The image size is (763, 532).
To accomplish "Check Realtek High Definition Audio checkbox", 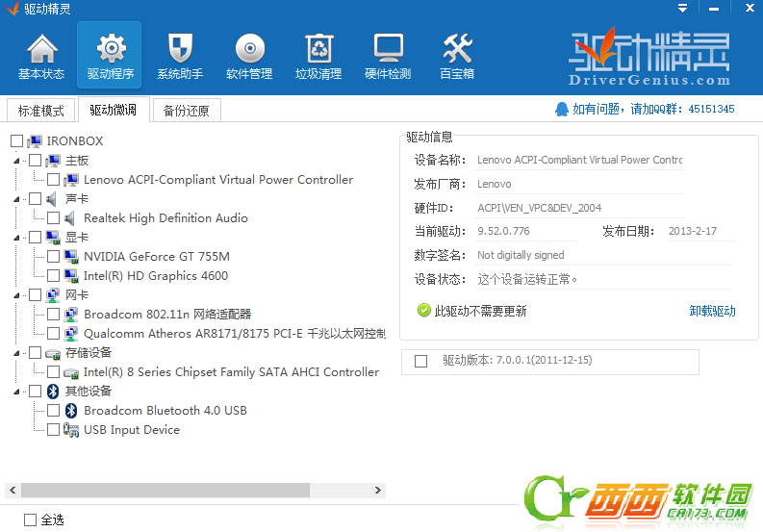I will click(54, 218).
